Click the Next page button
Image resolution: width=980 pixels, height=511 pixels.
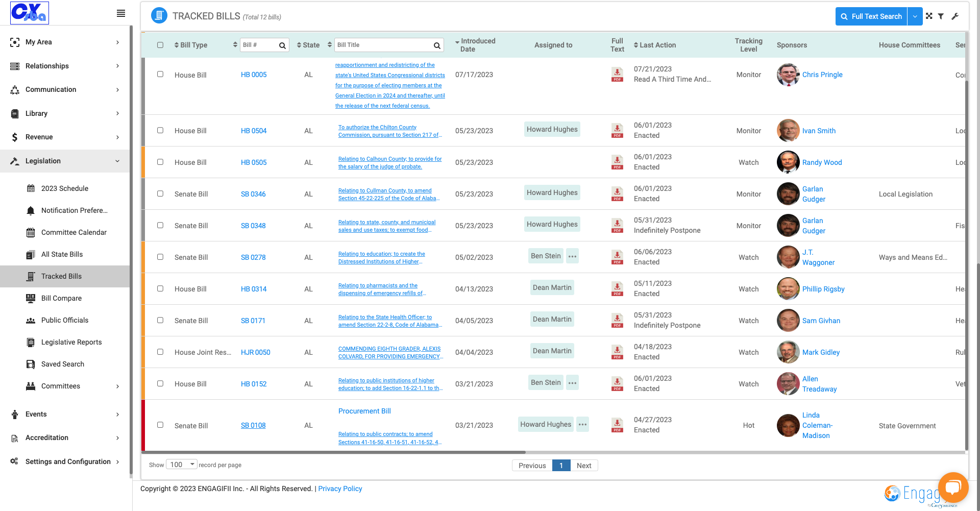(x=584, y=466)
